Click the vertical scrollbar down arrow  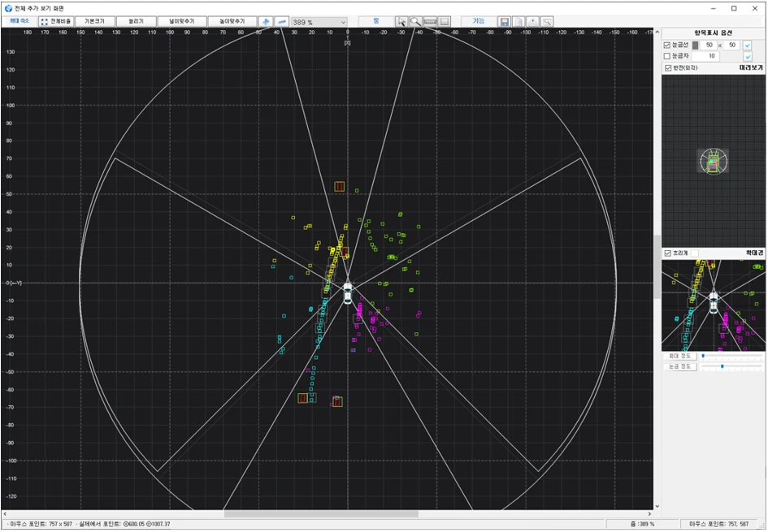[x=657, y=505]
